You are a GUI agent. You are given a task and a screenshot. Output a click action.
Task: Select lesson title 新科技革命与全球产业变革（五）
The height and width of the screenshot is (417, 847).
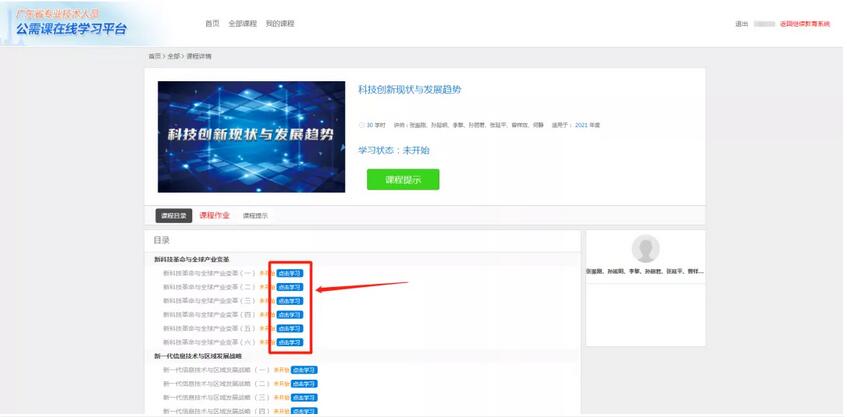click(210, 328)
